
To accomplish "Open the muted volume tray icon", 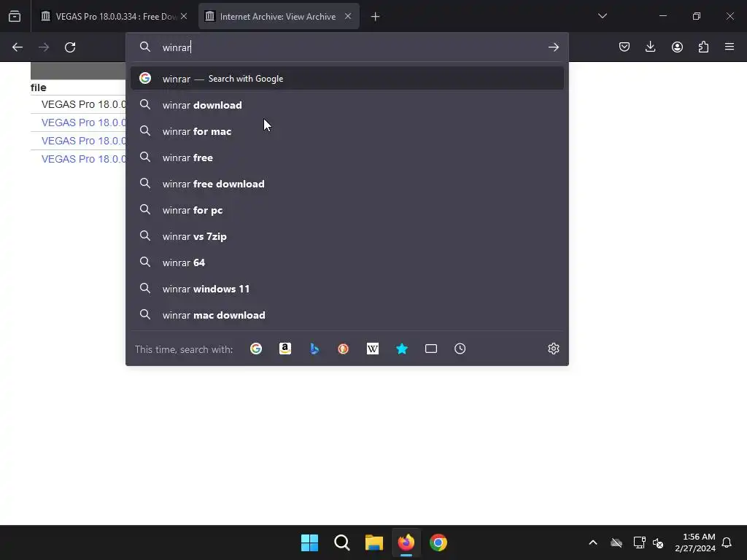I will click(x=658, y=542).
